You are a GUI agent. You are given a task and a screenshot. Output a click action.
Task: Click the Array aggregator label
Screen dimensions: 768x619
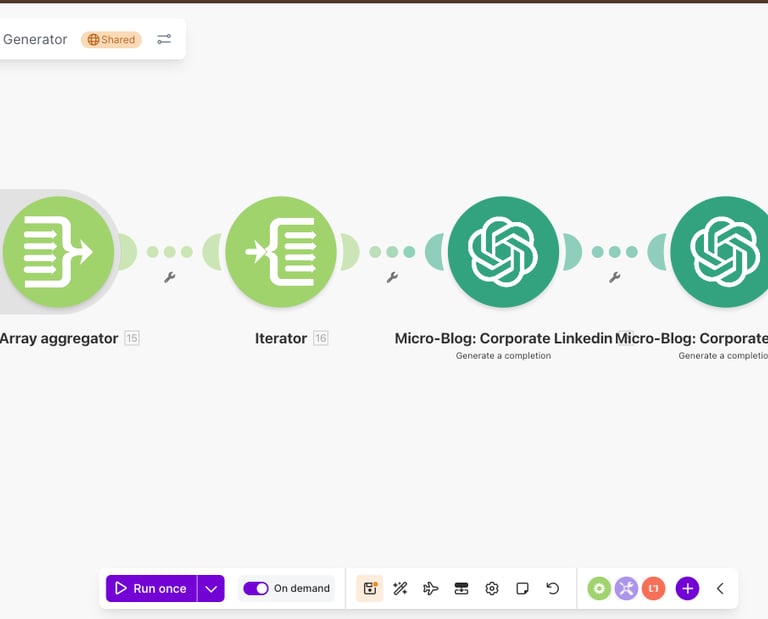pyautogui.click(x=59, y=338)
